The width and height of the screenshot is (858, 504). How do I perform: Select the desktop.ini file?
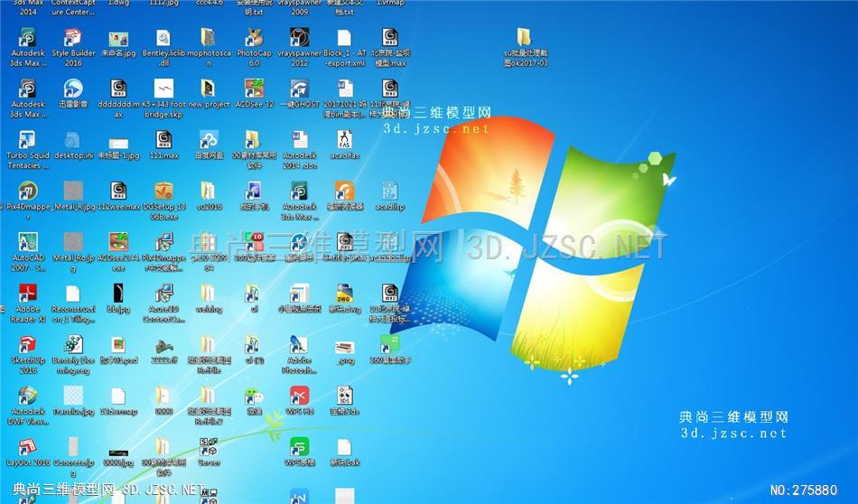[73, 140]
